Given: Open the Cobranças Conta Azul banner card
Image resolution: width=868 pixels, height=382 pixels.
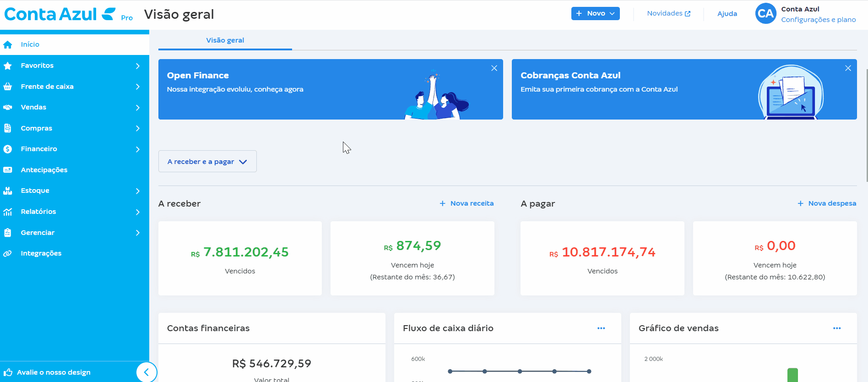Looking at the screenshot, I should [684, 89].
